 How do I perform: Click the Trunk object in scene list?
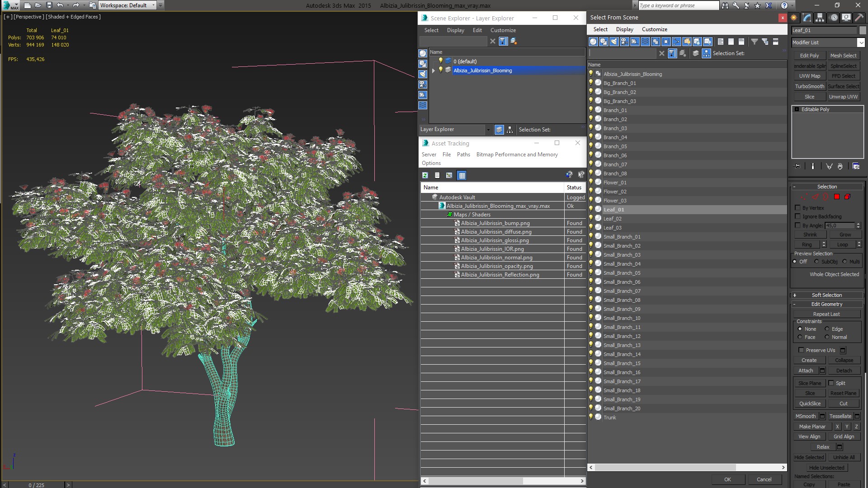tap(609, 418)
